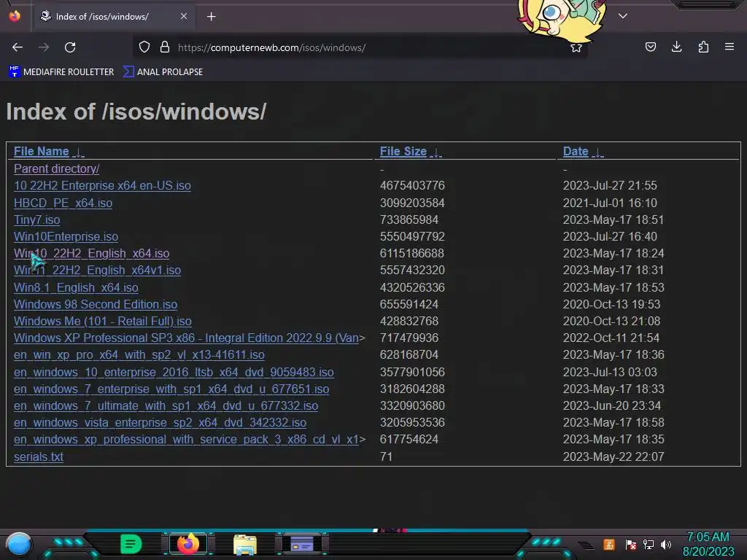Click the Start orb button
The image size is (747, 560).
tap(19, 544)
